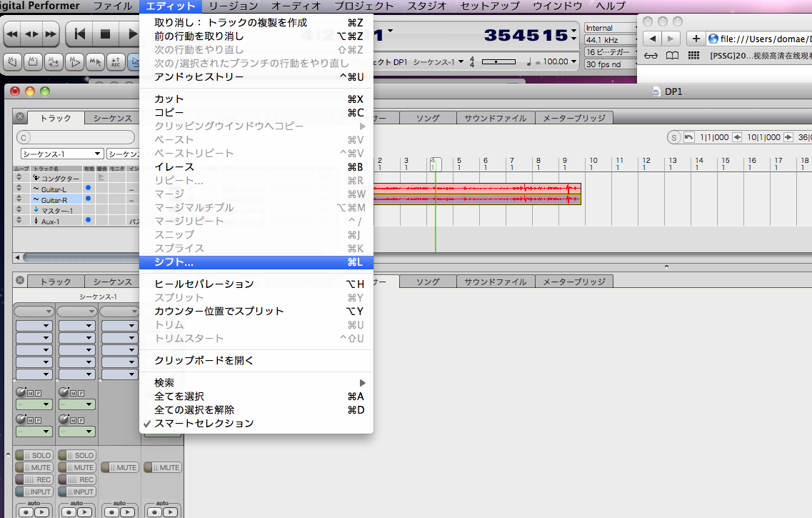Close the lower mixer panel cell
Screen dimensions: 812x518
click(20, 280)
